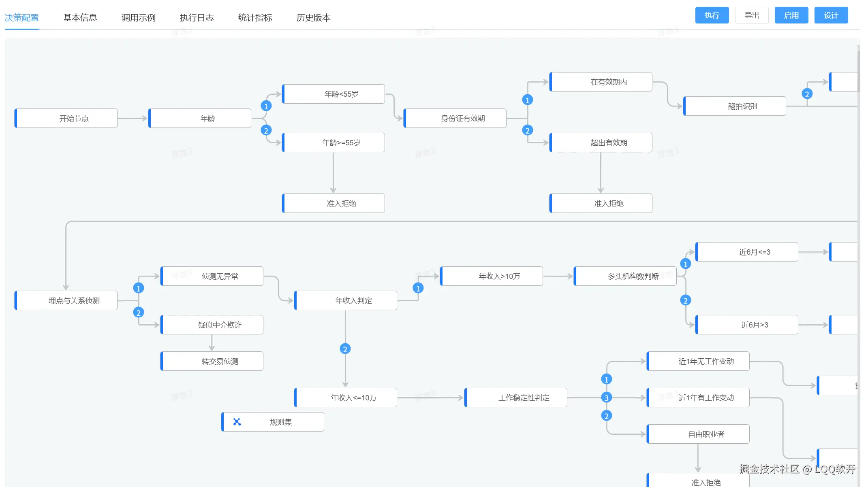Open 历史版本 tab
The height and width of the screenshot is (487, 868).
tap(313, 18)
